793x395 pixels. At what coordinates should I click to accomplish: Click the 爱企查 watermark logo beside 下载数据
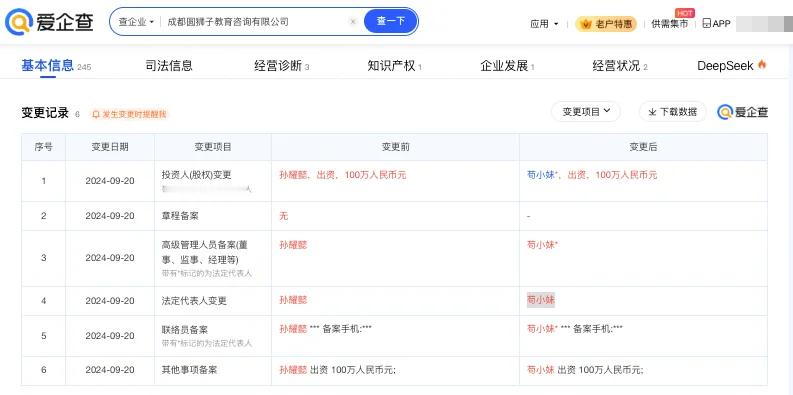(x=742, y=112)
